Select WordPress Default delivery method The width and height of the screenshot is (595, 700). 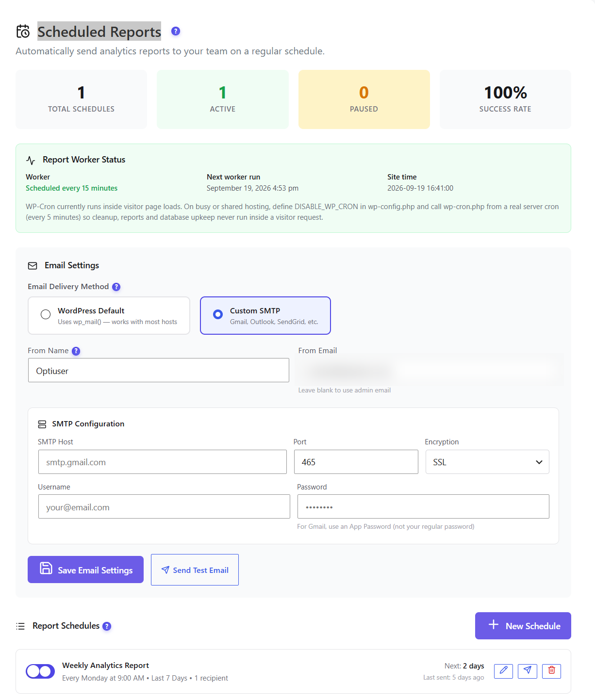109,316
